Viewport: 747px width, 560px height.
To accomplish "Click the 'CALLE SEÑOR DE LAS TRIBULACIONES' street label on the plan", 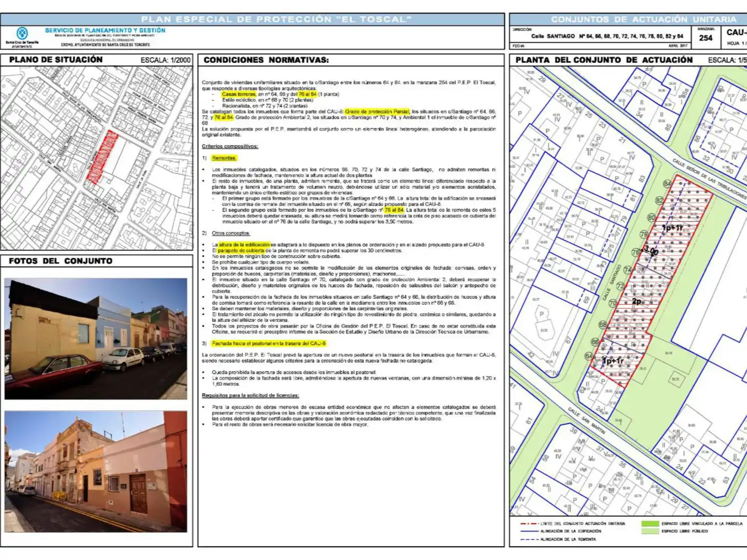I will 709,179.
